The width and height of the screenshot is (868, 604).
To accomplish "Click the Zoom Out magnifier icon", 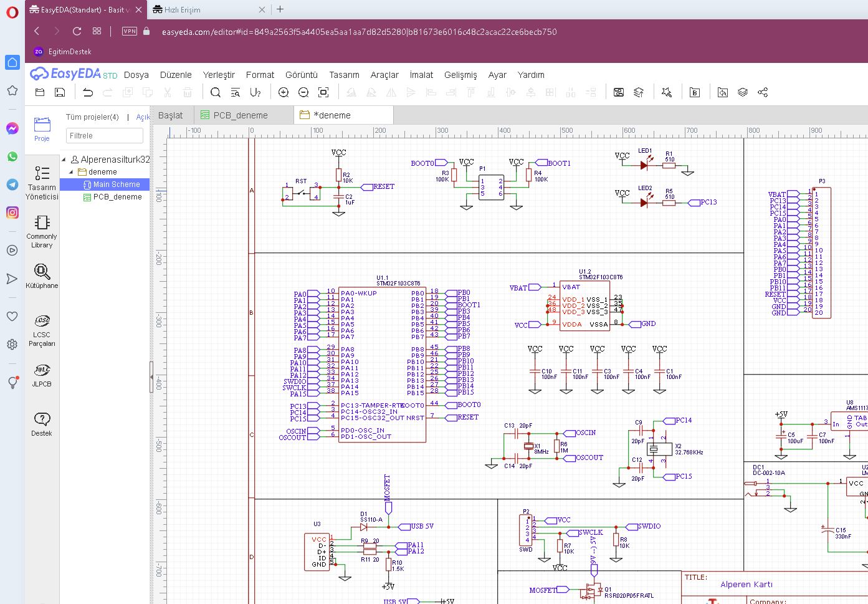I will (303, 92).
